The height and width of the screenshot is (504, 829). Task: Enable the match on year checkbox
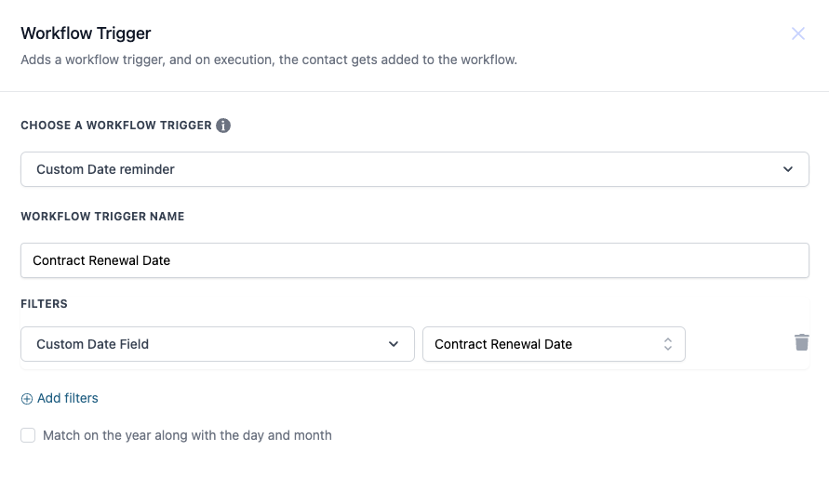(28, 435)
